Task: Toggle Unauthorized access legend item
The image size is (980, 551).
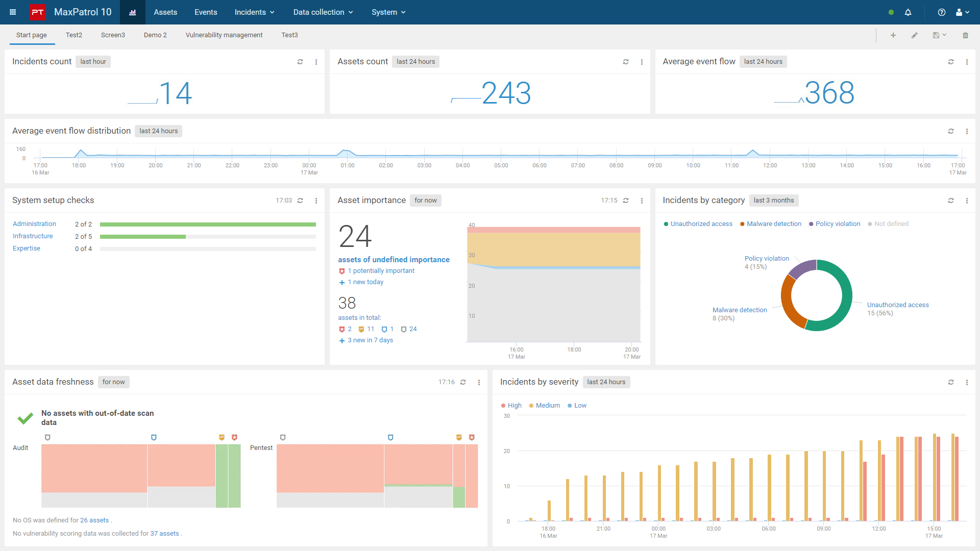Action: (698, 224)
